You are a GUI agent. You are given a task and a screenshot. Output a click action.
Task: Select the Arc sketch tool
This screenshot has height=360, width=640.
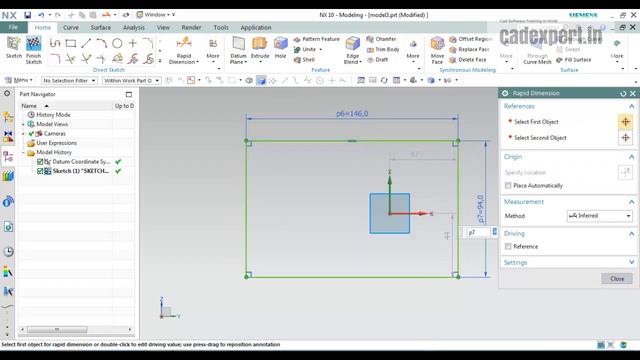tap(102, 43)
